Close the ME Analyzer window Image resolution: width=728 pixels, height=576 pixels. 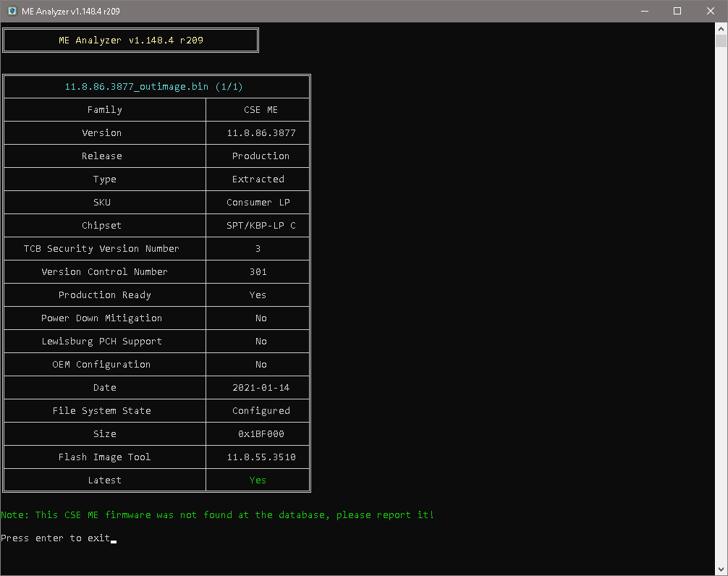coord(711,11)
